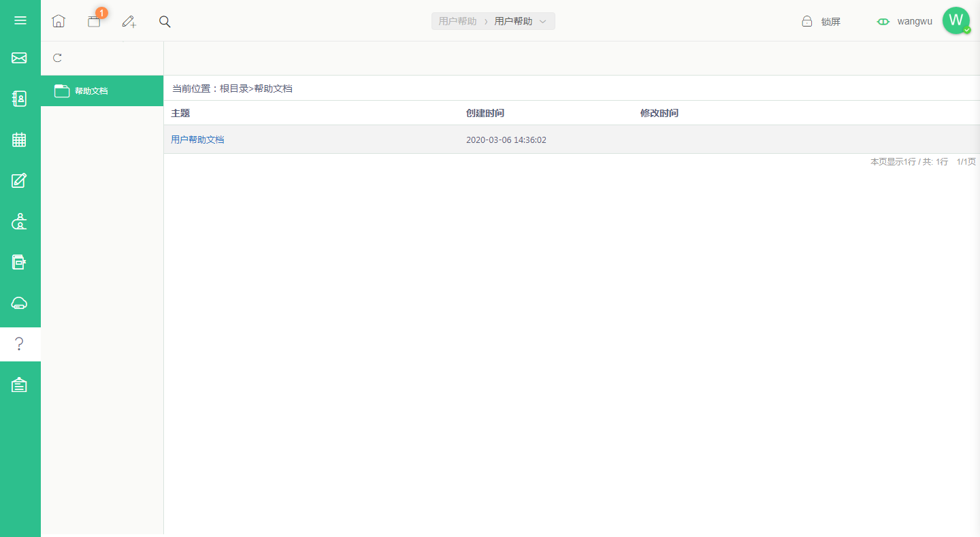Screen dimensions: 980x537
Task: Click the refresh icon in folder panel
Action: tap(57, 58)
